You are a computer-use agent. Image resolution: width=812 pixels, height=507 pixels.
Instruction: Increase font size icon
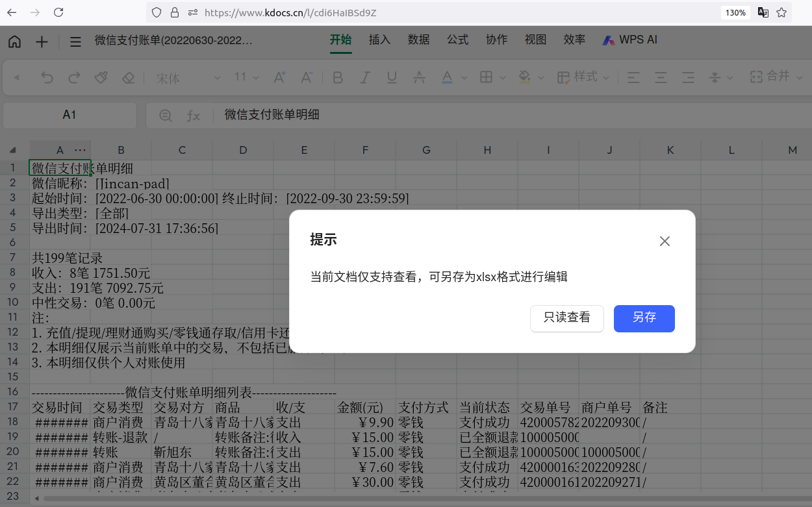pyautogui.click(x=279, y=77)
